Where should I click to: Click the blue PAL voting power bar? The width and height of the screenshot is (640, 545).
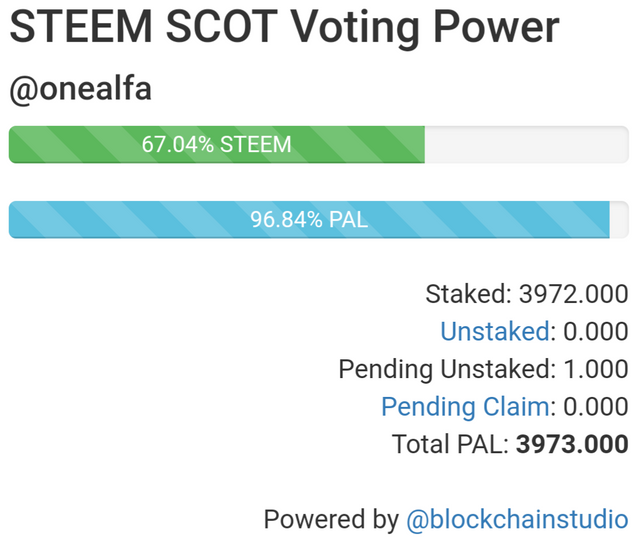(309, 220)
